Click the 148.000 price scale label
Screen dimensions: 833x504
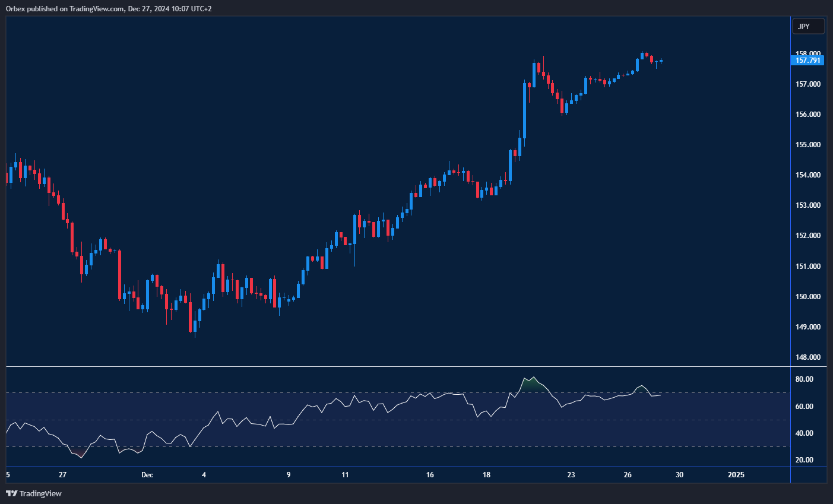click(808, 357)
